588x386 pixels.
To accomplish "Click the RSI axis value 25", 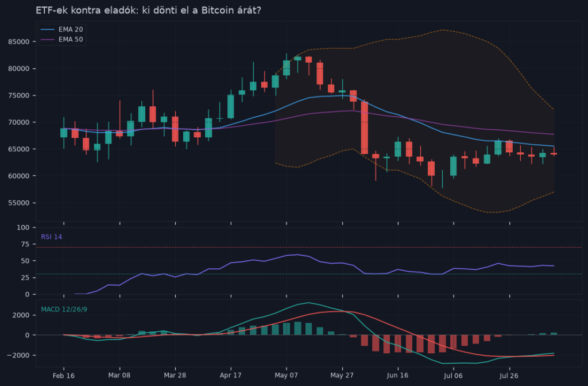I will (x=25, y=277).
